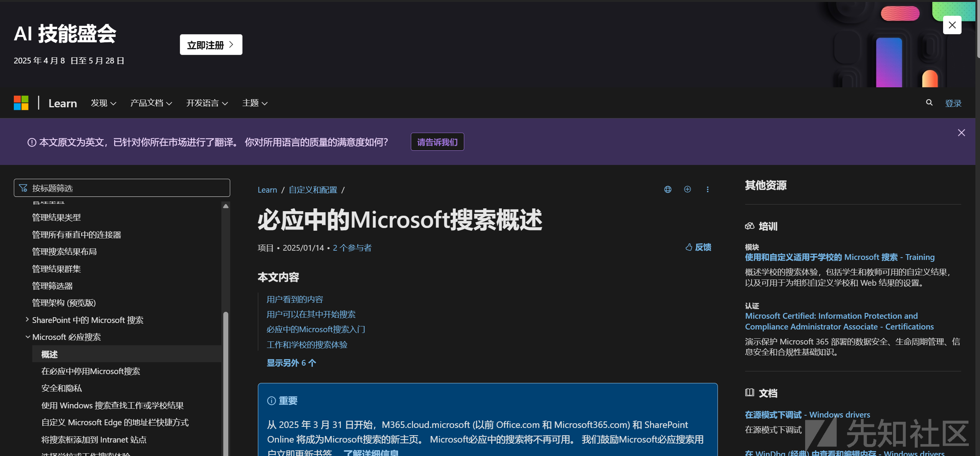Viewport: 980px width, 456px height.
Task: Select 管理筛选器 in the sidebar
Action: coord(52,286)
